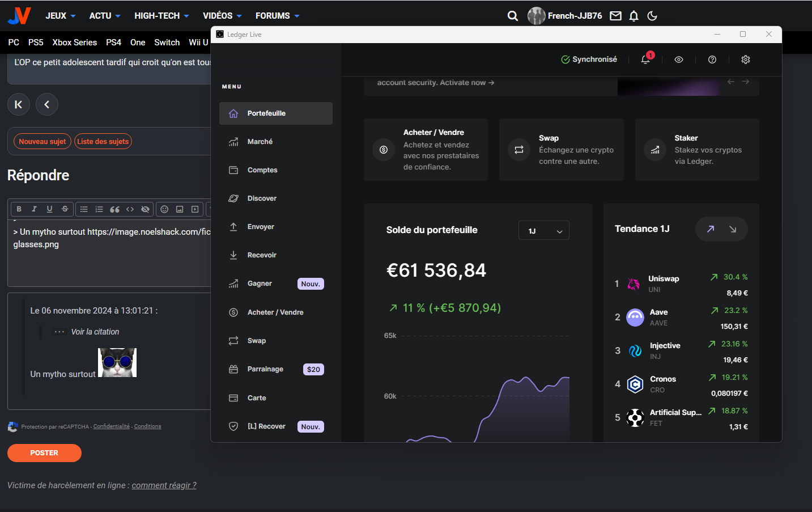Click Nouveau sujet button
The image size is (812, 512).
(42, 141)
